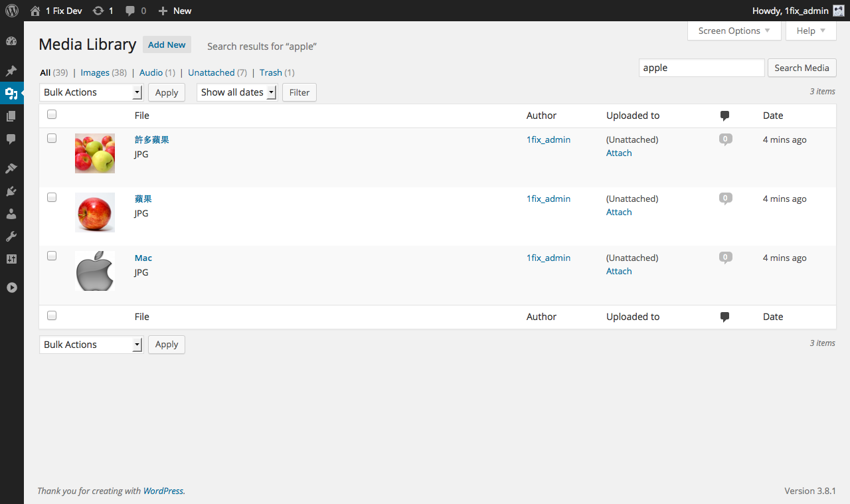Select the checkbox for 許多蘋果 image

[x=52, y=138]
